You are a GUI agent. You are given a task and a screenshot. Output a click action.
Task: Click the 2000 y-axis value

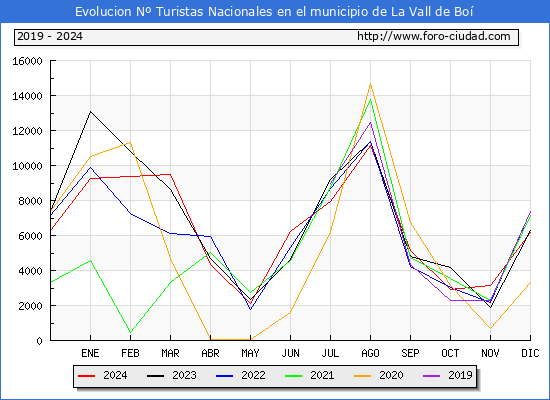[x=31, y=306]
